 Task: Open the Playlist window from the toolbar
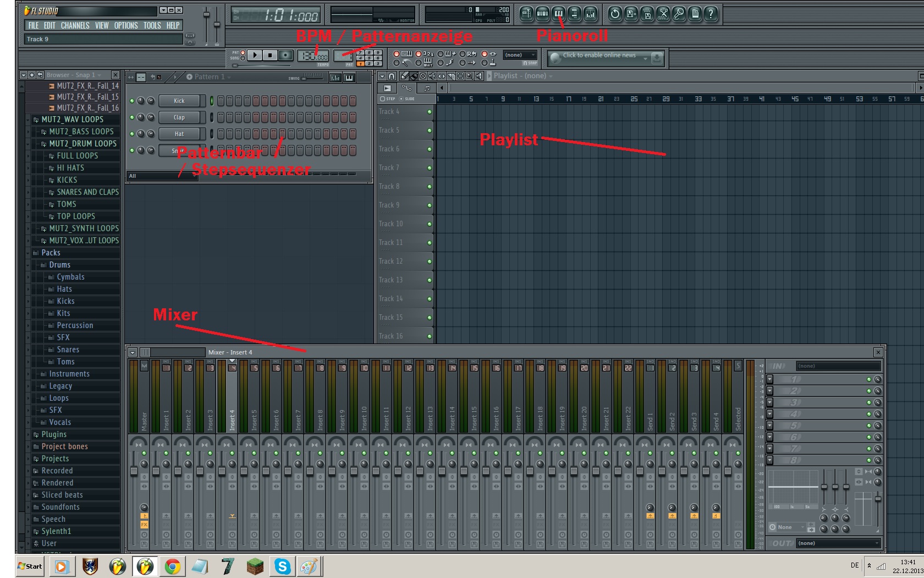click(x=526, y=14)
